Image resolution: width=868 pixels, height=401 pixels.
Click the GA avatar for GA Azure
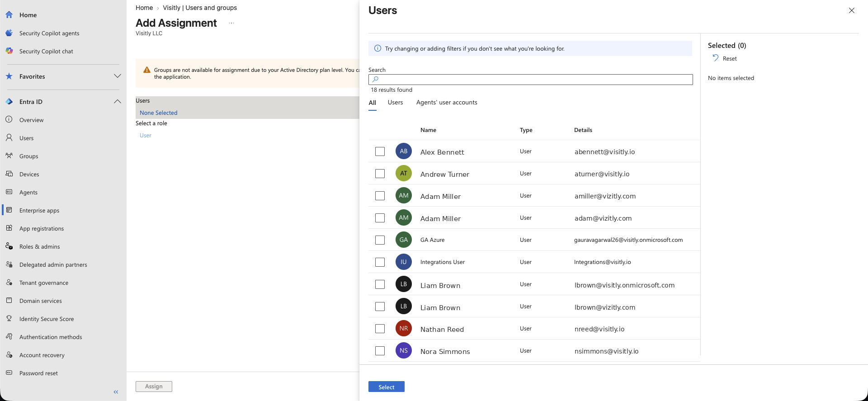404,240
